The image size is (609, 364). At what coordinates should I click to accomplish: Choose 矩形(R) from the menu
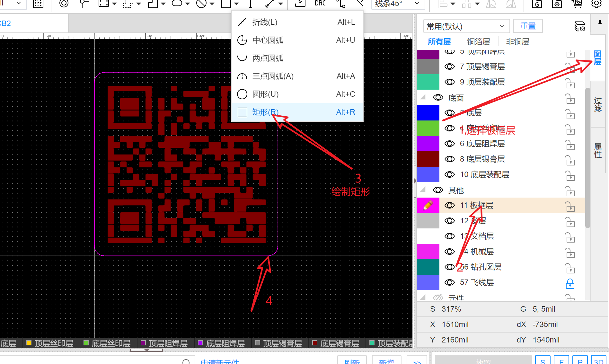point(297,112)
